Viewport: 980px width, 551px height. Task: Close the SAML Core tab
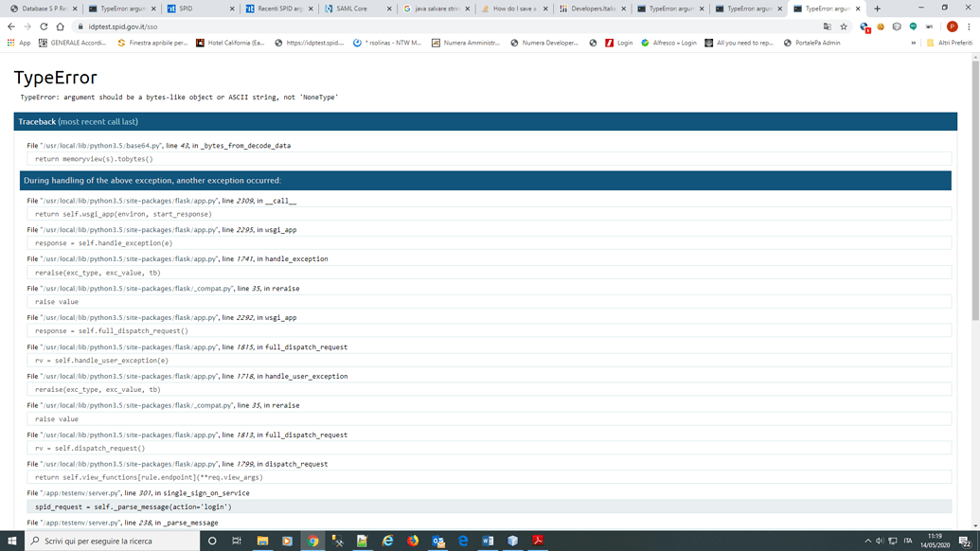pyautogui.click(x=389, y=9)
